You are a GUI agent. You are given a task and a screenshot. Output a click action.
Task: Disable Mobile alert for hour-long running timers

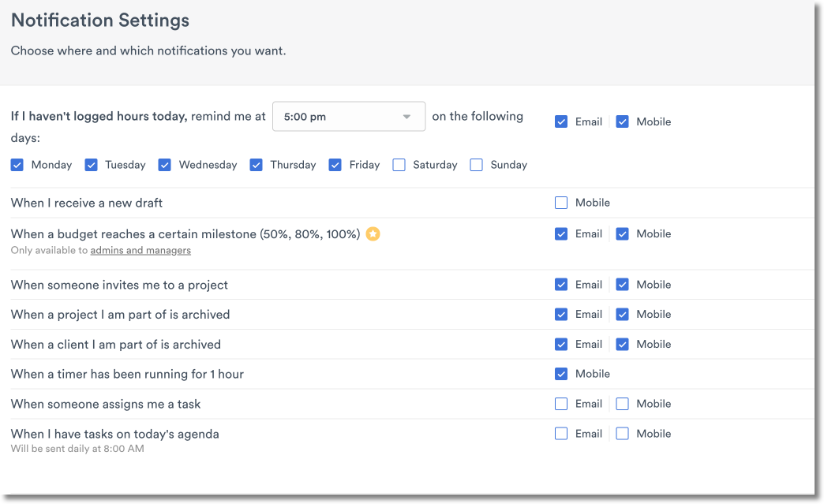pyautogui.click(x=560, y=373)
